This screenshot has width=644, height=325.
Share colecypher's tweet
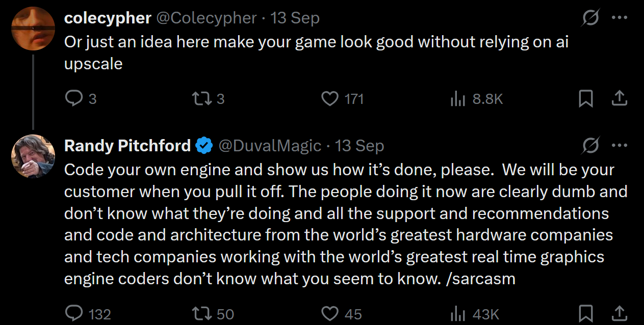pyautogui.click(x=619, y=98)
